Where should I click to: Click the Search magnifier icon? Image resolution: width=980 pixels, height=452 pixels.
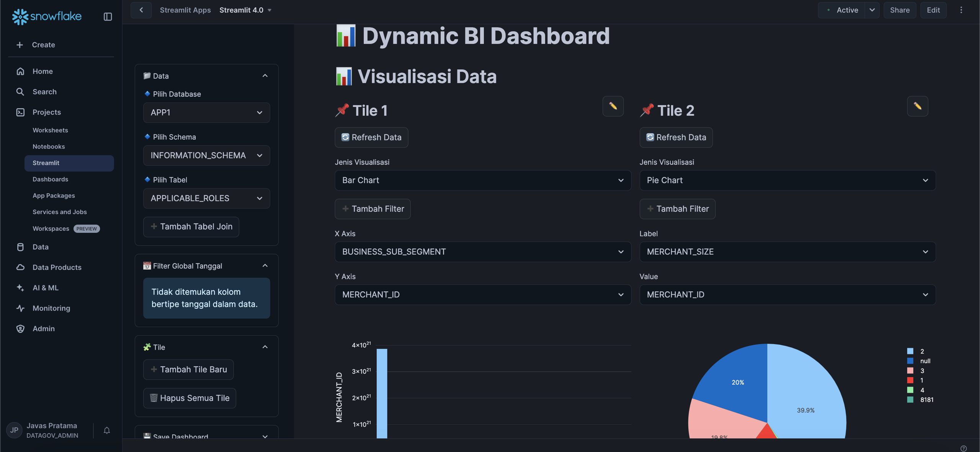point(20,92)
